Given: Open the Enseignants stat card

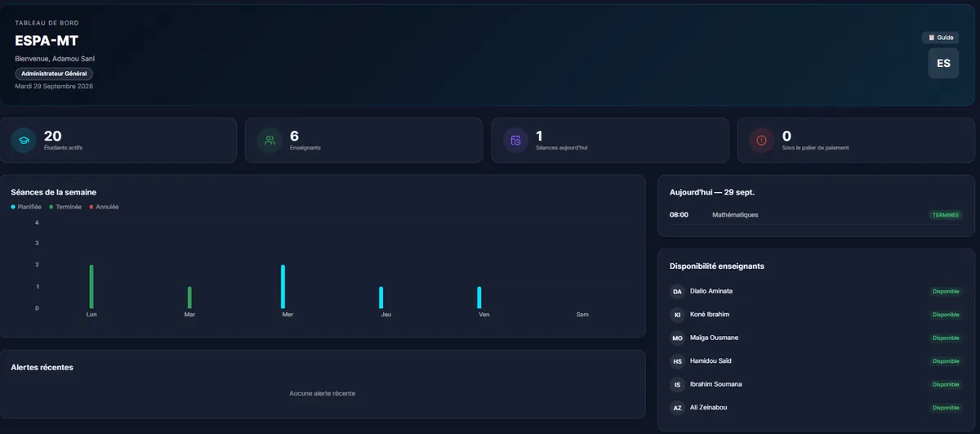Looking at the screenshot, I should click(x=364, y=141).
